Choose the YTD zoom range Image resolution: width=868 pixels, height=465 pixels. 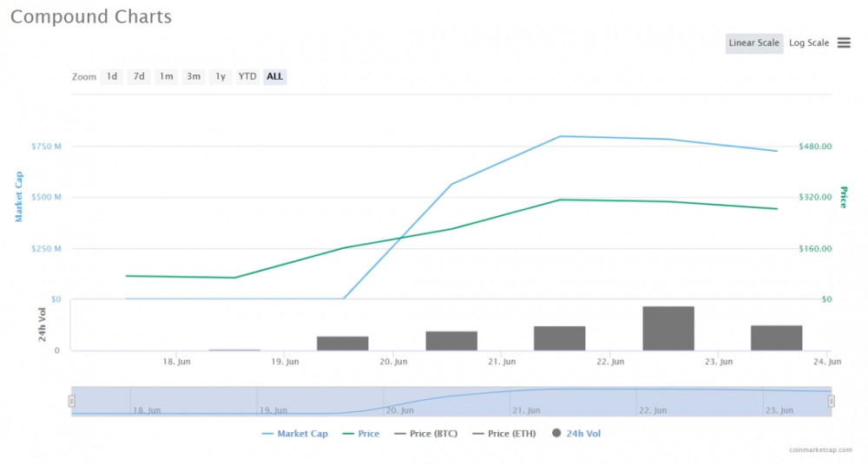point(247,76)
